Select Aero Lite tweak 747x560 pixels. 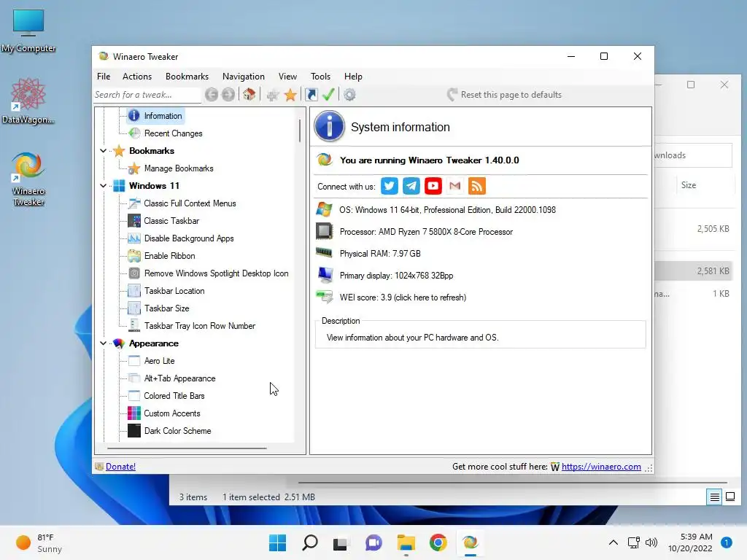159,361
